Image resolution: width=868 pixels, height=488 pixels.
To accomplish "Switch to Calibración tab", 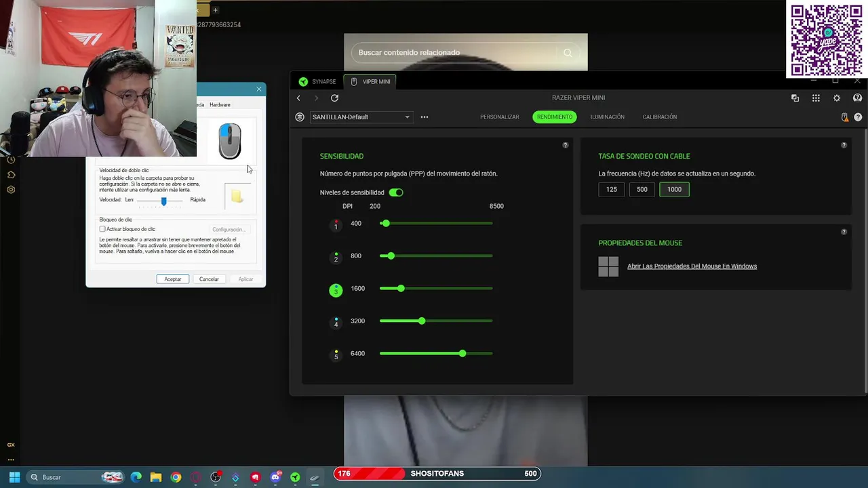I will (x=660, y=117).
